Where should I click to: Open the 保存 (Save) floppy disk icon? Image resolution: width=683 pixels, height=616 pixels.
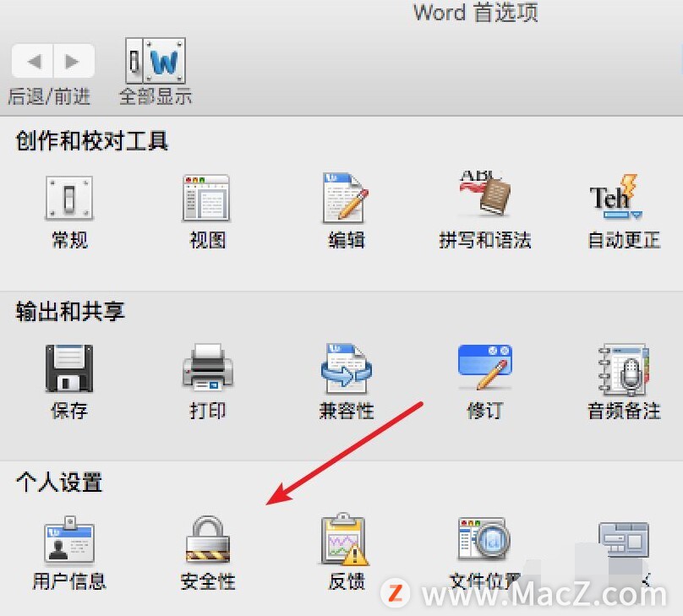click(x=69, y=368)
